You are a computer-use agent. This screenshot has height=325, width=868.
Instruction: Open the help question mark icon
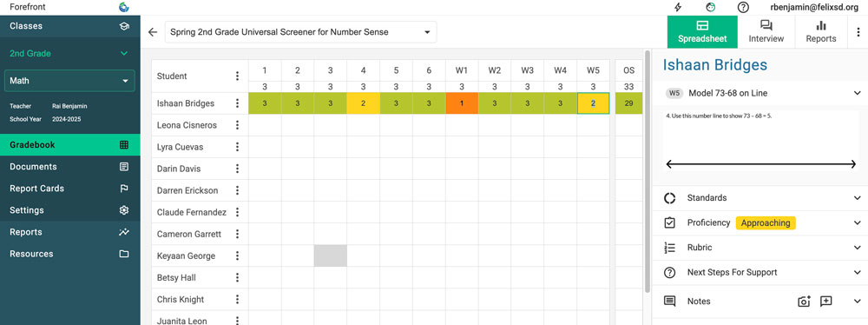tap(744, 7)
